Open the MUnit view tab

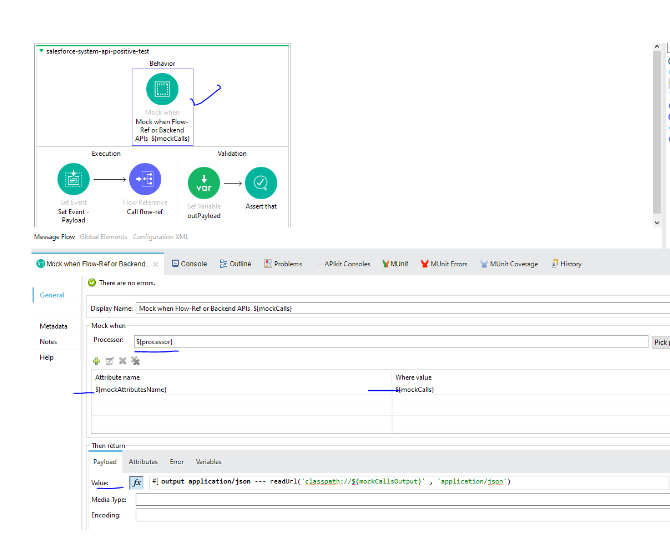pos(395,264)
